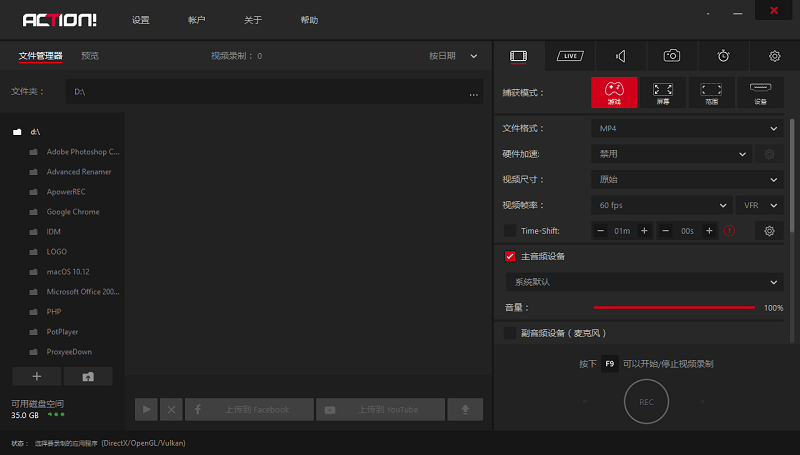Enable the Time-Shift checkbox
This screenshot has height=455, width=800.
(x=510, y=231)
